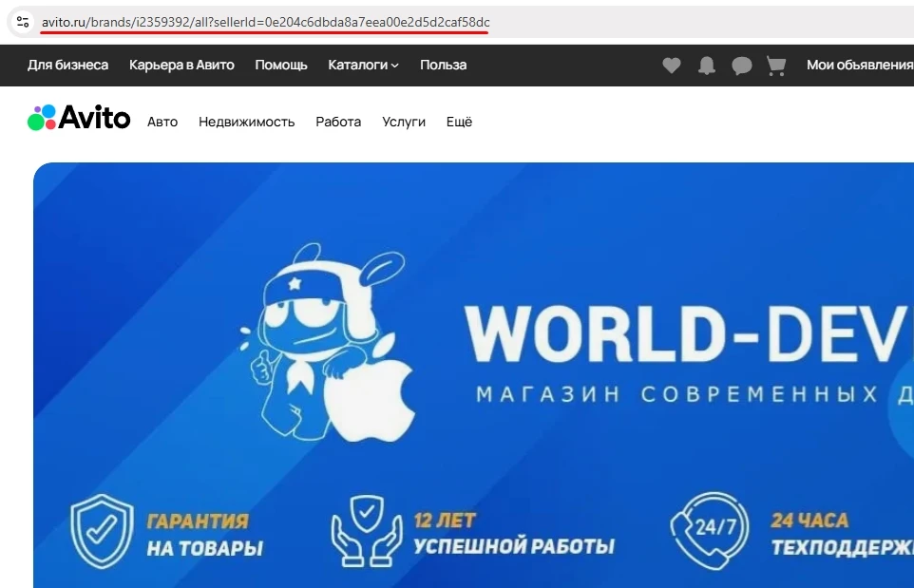This screenshot has width=914, height=588.
Task: Go to Мои объявления
Action: click(859, 65)
